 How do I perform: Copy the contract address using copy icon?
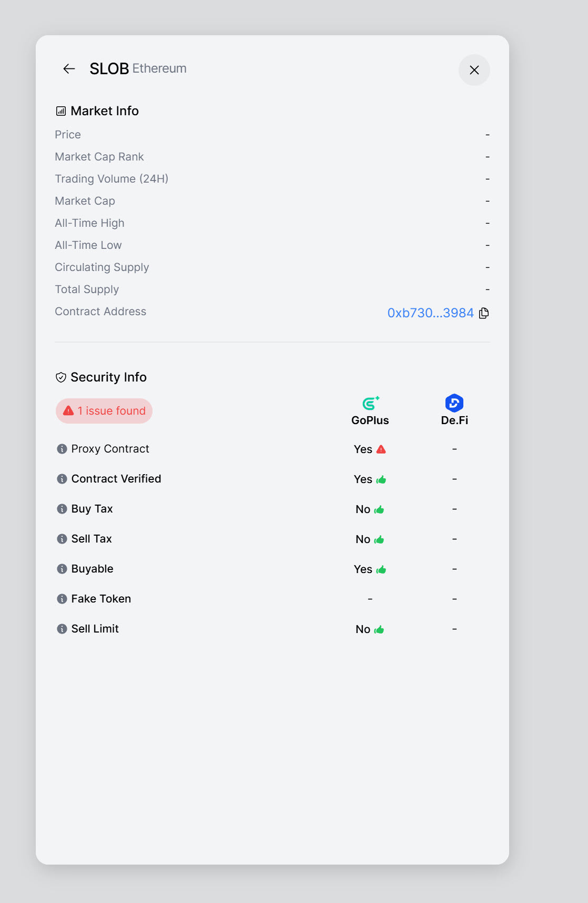484,313
